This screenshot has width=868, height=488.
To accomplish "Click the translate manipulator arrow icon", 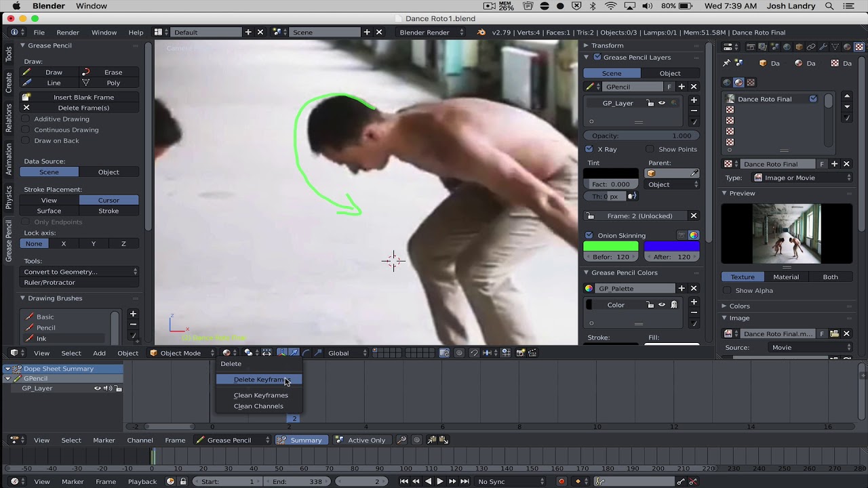I will click(x=294, y=352).
